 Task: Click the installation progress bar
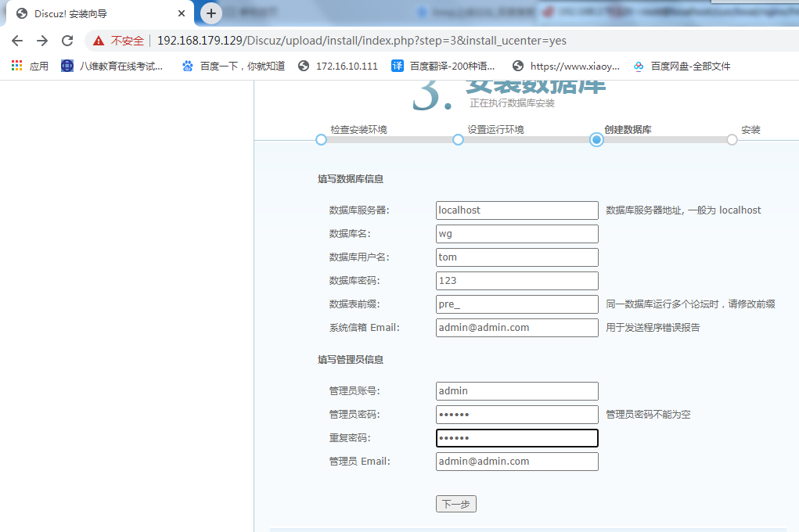coord(524,139)
